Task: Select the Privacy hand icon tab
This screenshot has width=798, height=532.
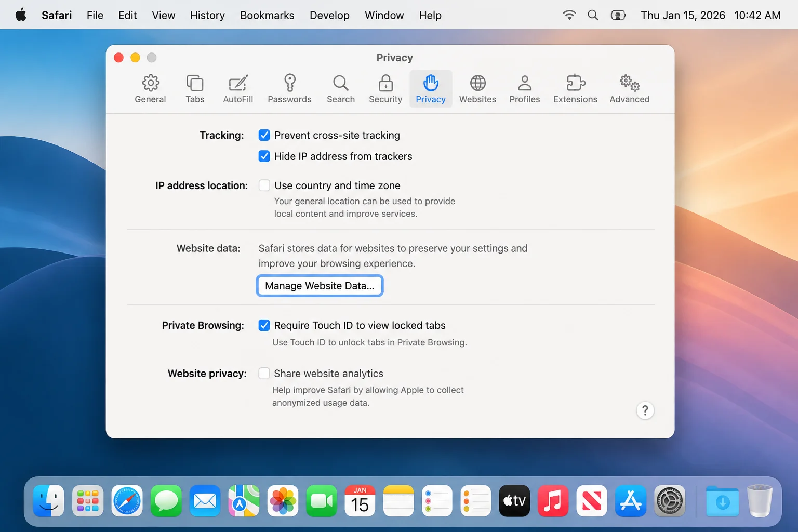Action: tap(431, 89)
